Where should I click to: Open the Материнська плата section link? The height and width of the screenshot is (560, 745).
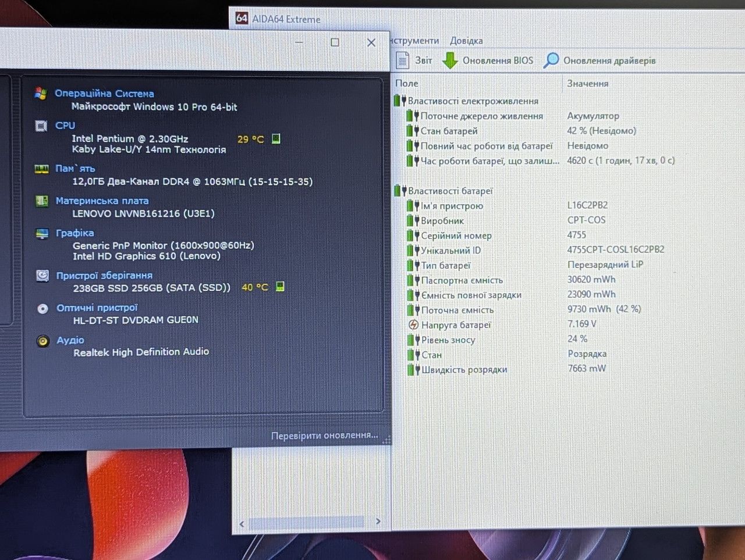click(x=102, y=201)
